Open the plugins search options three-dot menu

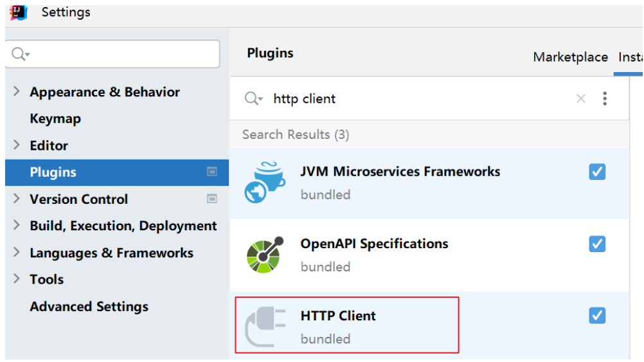(605, 98)
